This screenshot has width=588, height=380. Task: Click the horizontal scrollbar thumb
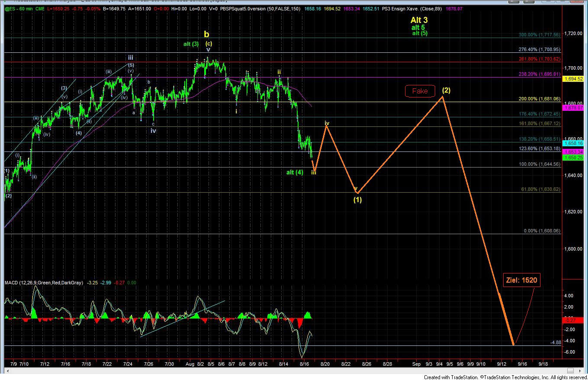pyautogui.click(x=570, y=371)
